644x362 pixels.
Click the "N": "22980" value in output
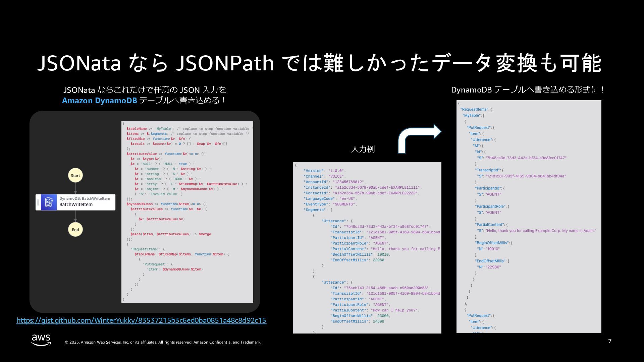pos(489,267)
